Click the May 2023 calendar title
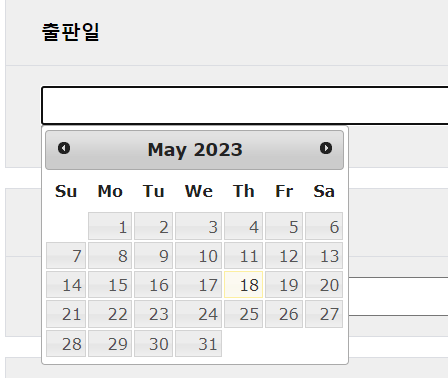 tap(195, 150)
